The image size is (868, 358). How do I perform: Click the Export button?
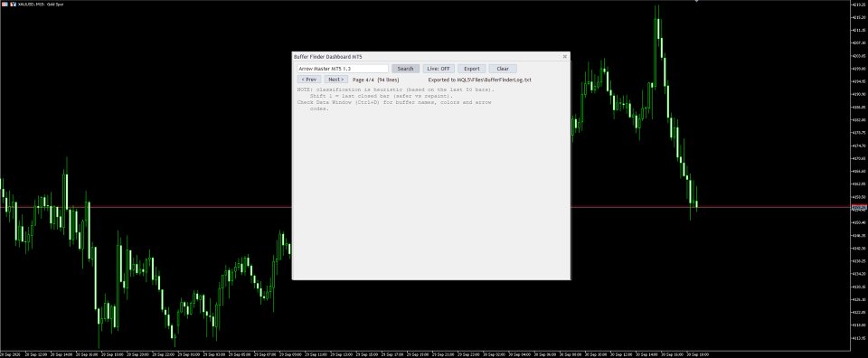click(472, 69)
